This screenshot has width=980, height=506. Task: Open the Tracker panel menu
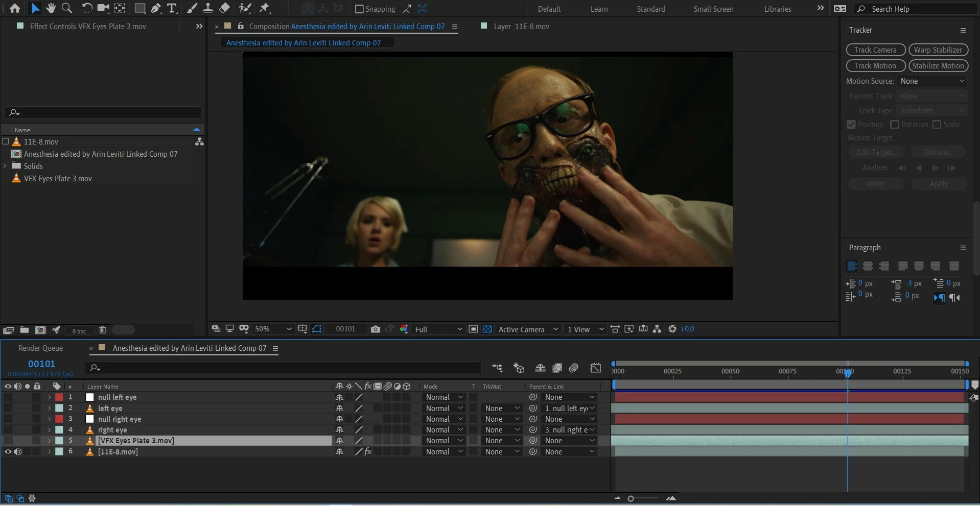coord(963,30)
